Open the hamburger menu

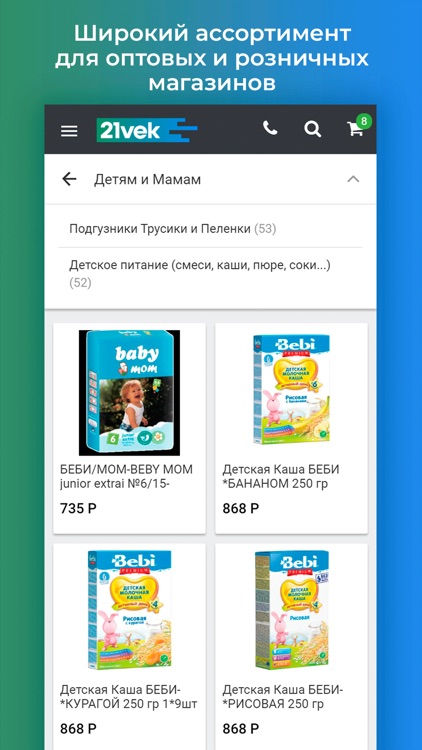(69, 131)
